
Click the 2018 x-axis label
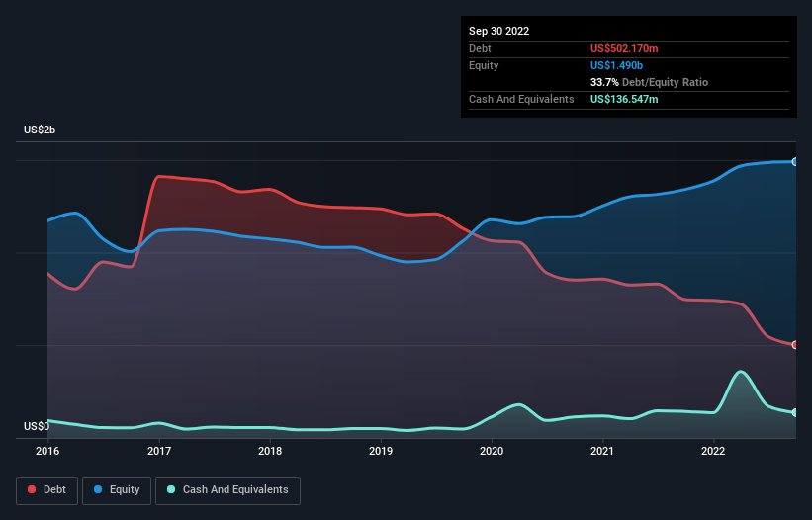coord(270,451)
